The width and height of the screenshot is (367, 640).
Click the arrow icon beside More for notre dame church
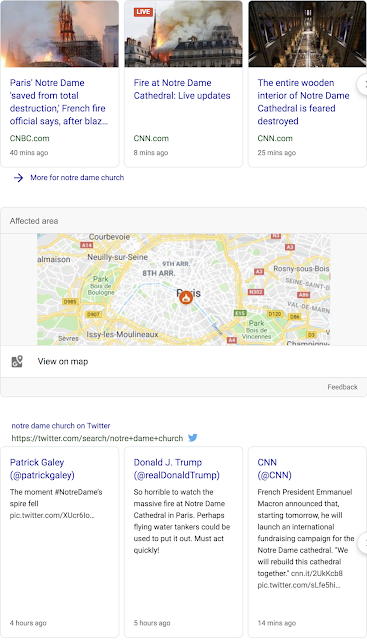point(18,178)
